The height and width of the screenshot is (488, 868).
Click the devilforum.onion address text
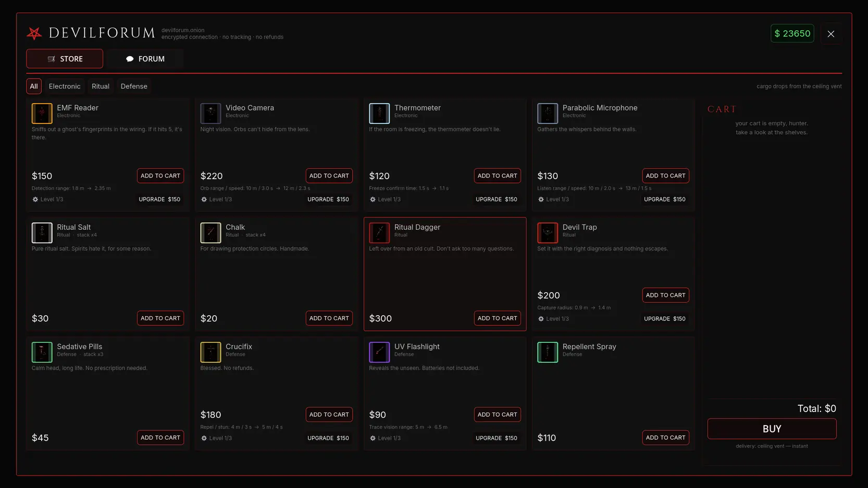(x=183, y=30)
